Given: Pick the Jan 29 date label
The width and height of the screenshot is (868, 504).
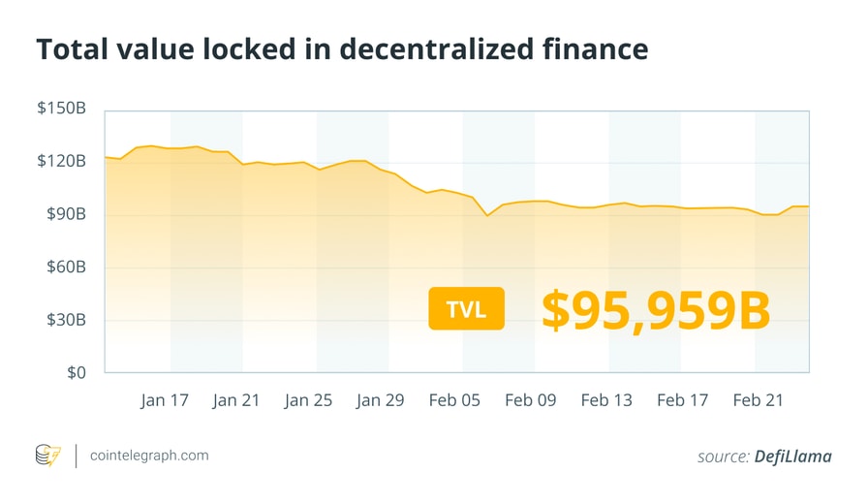Looking at the screenshot, I should [382, 399].
